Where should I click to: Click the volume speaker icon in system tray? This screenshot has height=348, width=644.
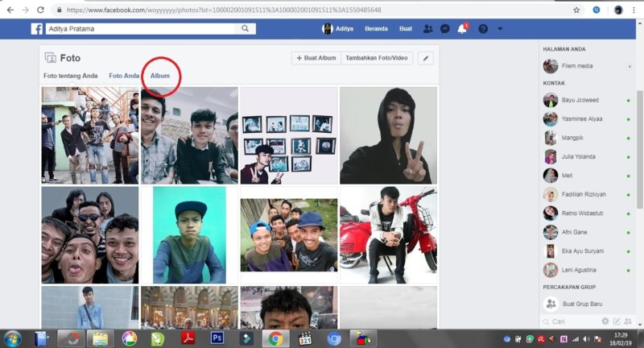coord(586,339)
